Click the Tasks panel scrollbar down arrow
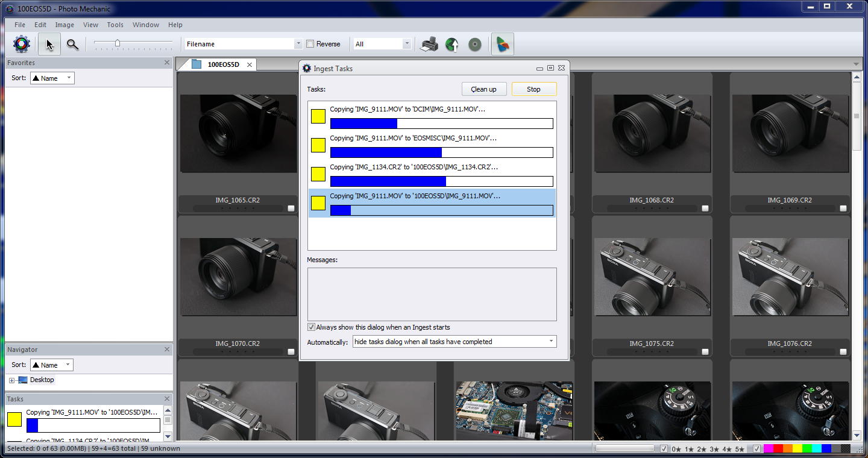The image size is (868, 458). (x=168, y=436)
